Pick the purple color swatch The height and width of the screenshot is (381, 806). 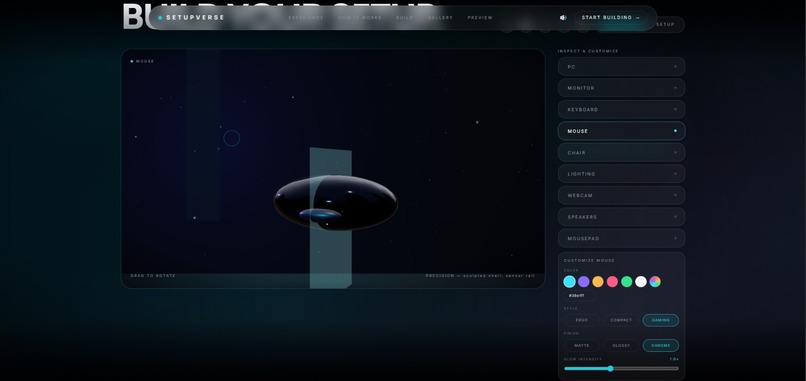583,281
